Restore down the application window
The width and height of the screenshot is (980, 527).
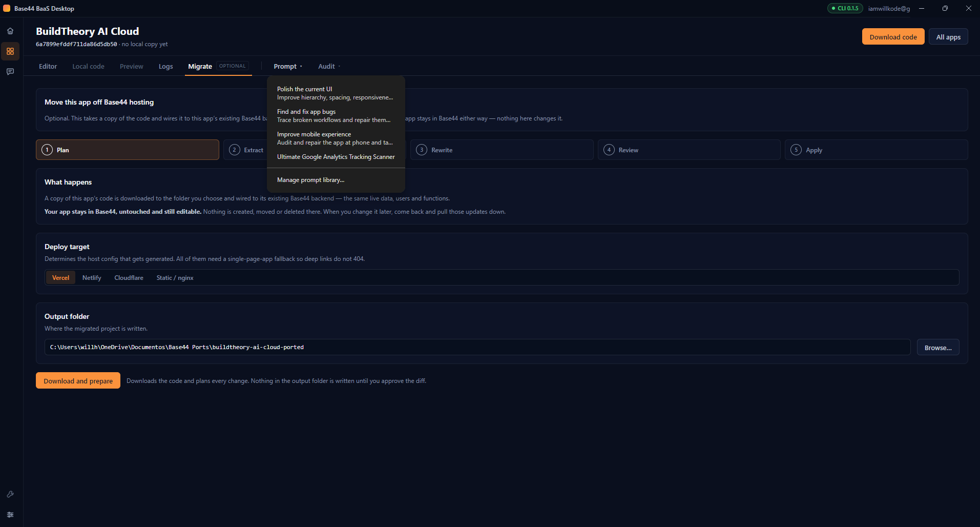(x=945, y=8)
